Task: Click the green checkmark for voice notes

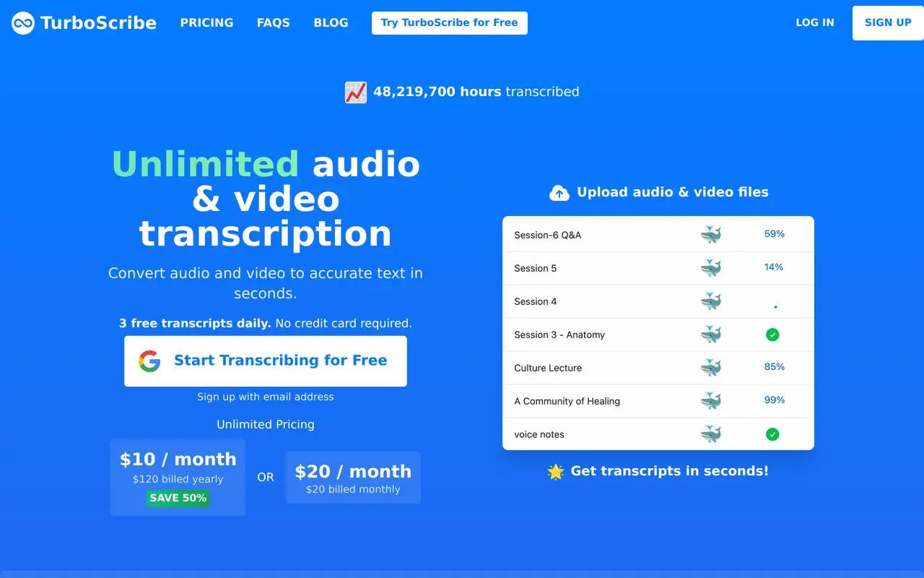Action: click(772, 434)
